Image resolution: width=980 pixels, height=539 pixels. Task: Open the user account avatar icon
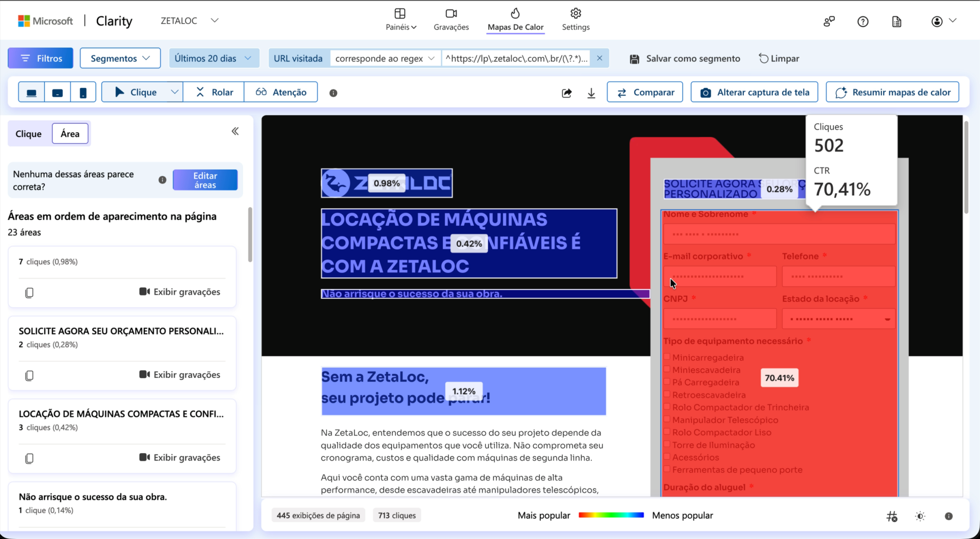coord(937,21)
